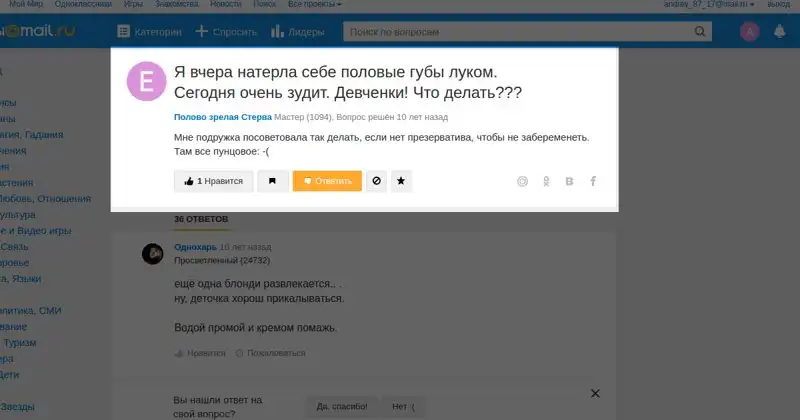Share via the Odnoklassniki icon
The width and height of the screenshot is (800, 420).
[x=546, y=181]
